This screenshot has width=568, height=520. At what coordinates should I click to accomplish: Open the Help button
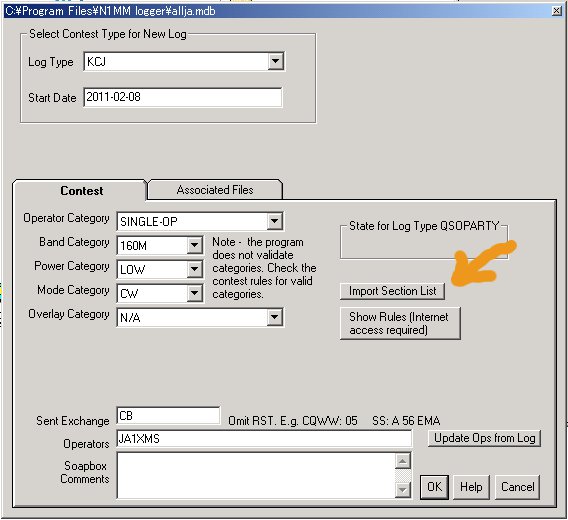coord(471,487)
